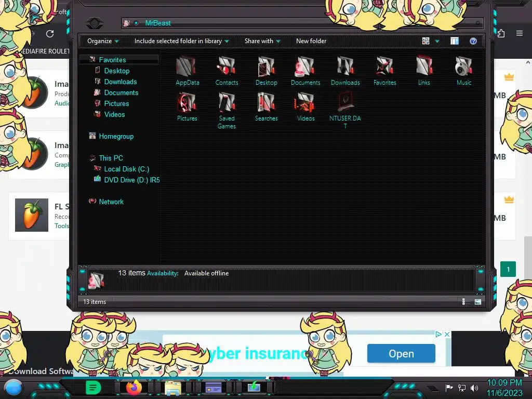Click the green notes app on taskbar
This screenshot has height=399, width=532.
(x=94, y=387)
